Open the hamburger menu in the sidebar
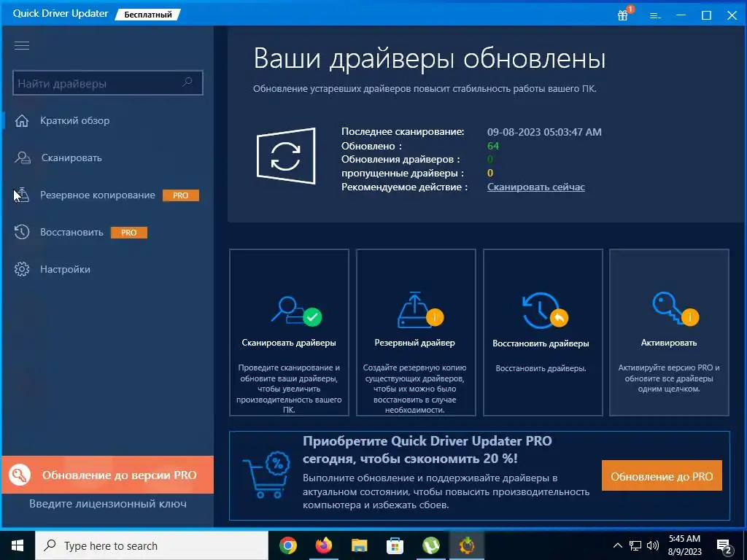The height and width of the screenshot is (560, 747). coord(22,45)
